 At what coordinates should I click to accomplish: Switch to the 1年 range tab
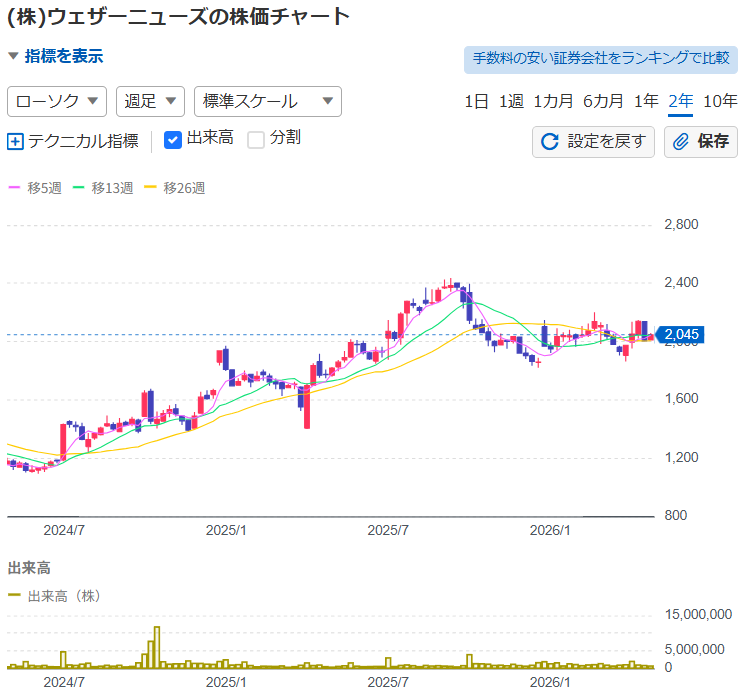click(x=646, y=101)
